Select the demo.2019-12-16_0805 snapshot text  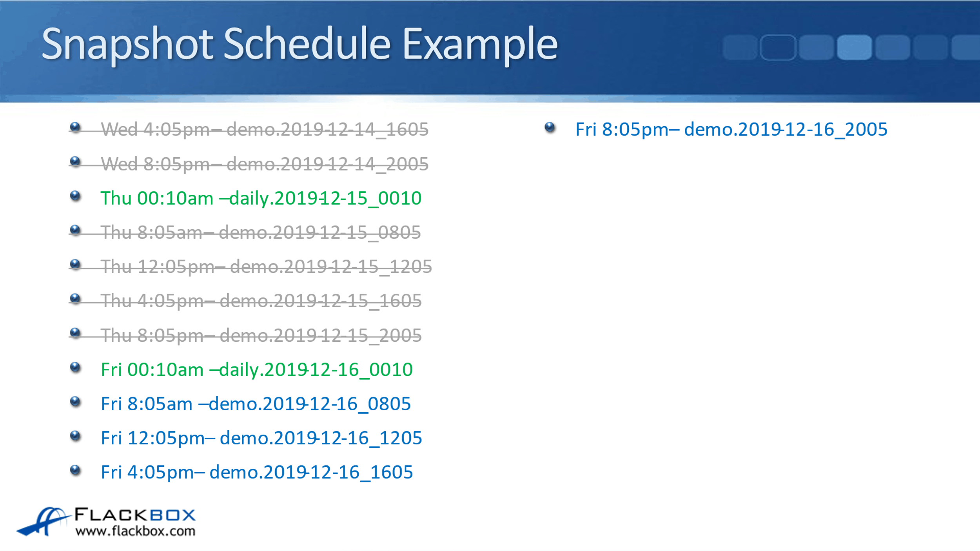[x=310, y=404]
